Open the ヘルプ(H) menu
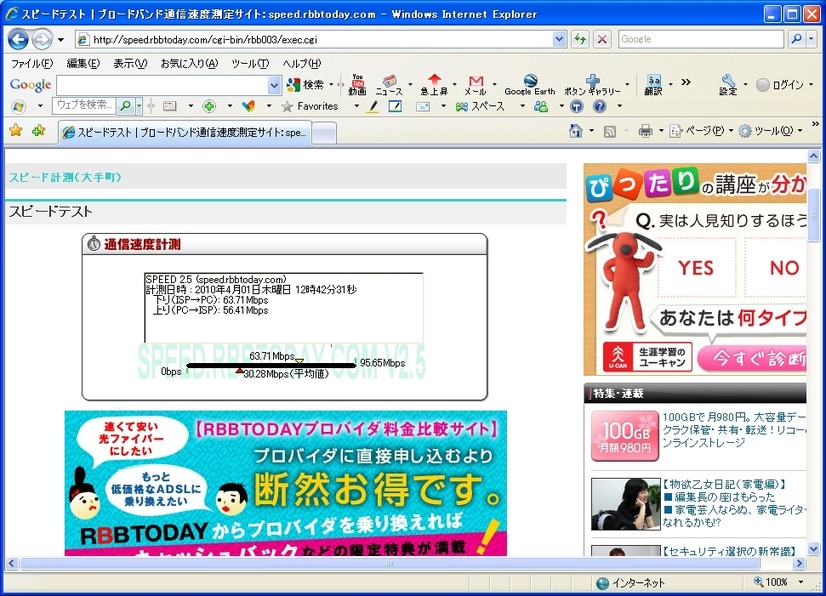826x596 pixels. [x=301, y=64]
